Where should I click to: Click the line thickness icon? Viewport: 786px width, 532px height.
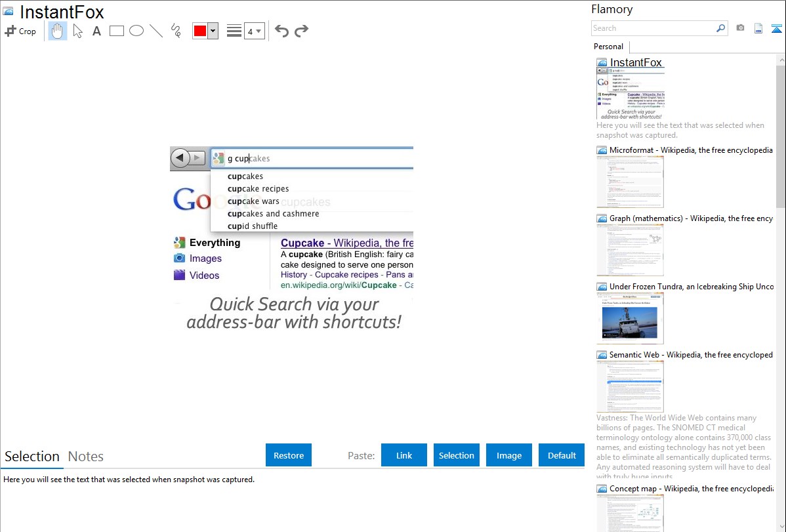click(234, 31)
